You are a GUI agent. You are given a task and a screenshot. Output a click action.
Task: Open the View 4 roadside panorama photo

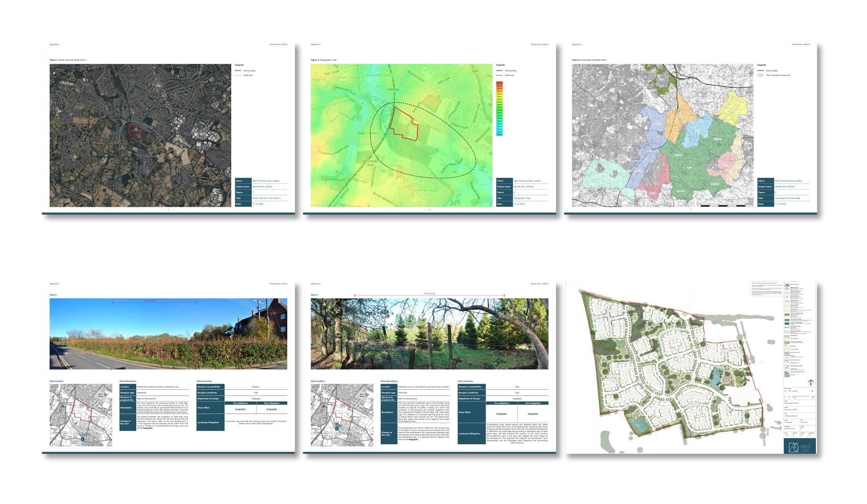[168, 334]
